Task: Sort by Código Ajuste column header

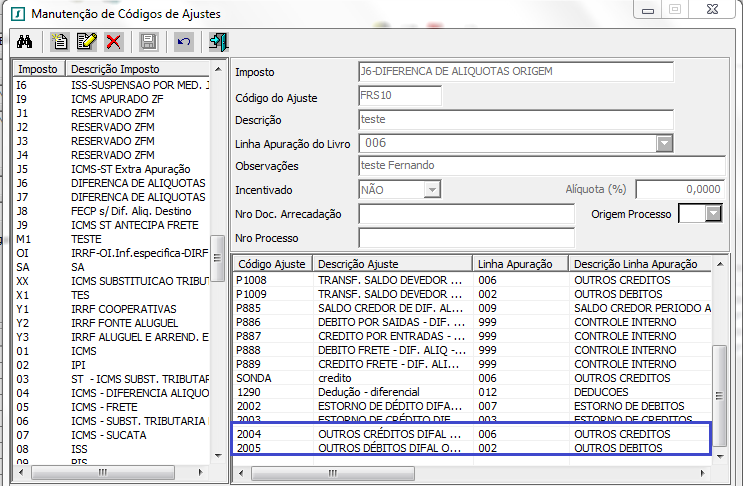Action: tap(272, 263)
